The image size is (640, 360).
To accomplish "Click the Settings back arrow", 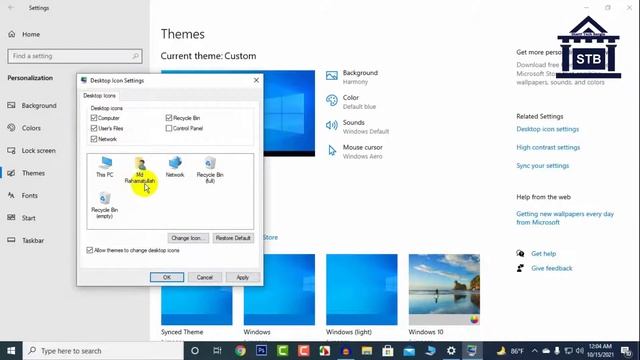I will pos(11,8).
